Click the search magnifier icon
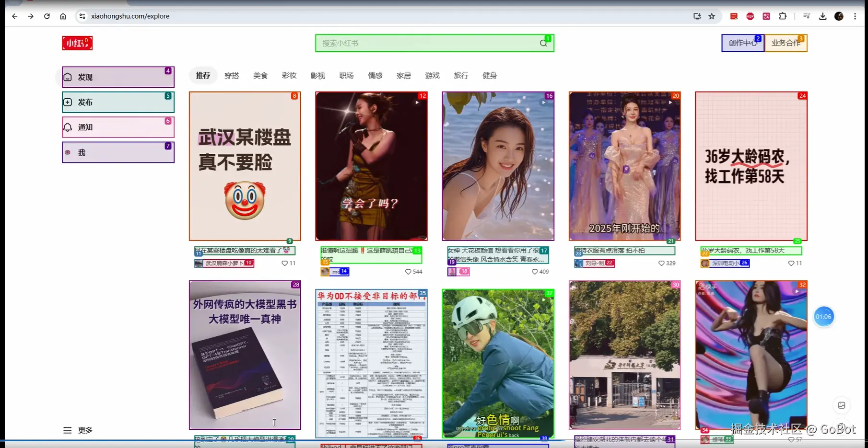This screenshot has height=448, width=868. [543, 43]
